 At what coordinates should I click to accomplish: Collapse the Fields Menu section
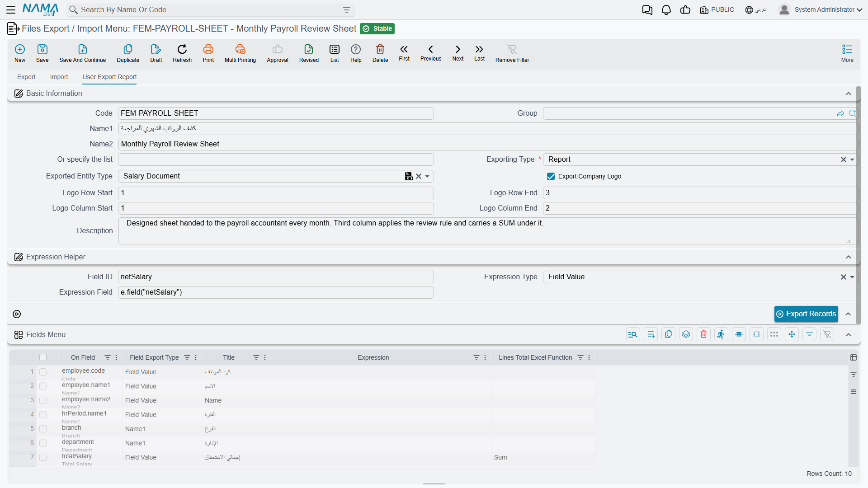849,335
